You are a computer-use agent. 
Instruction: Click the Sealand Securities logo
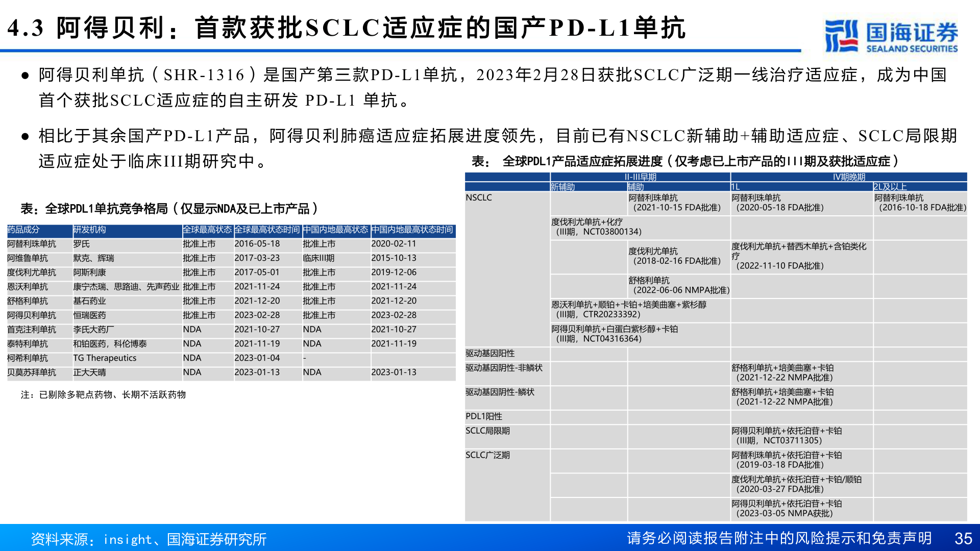(x=891, y=36)
